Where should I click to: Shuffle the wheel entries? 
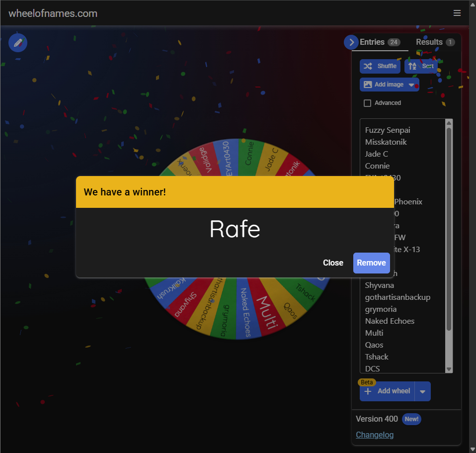click(380, 66)
